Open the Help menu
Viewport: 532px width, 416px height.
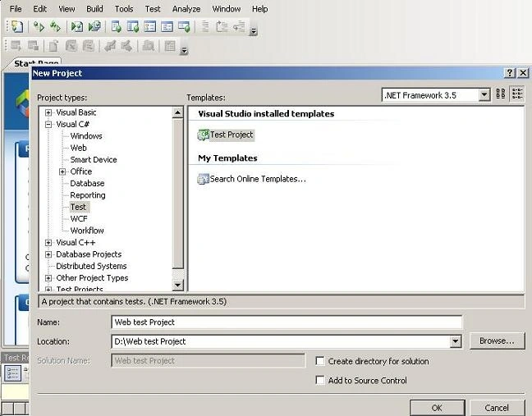[x=259, y=9]
